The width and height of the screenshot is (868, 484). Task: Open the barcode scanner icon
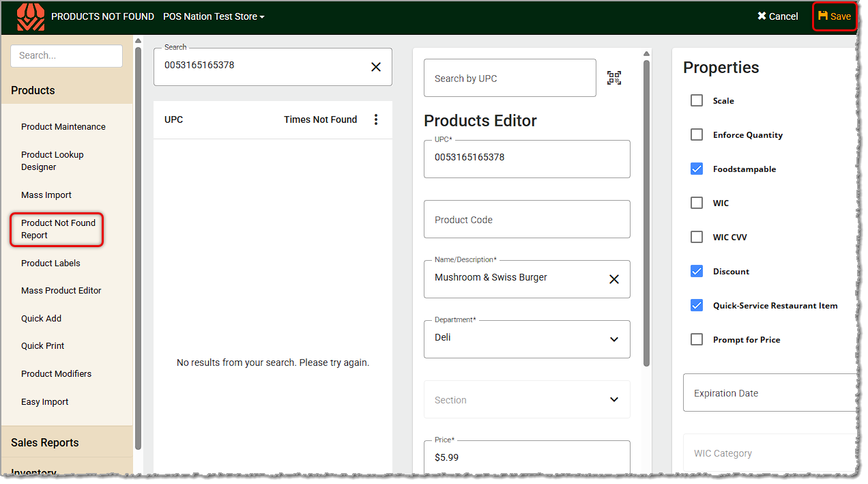[x=614, y=78]
